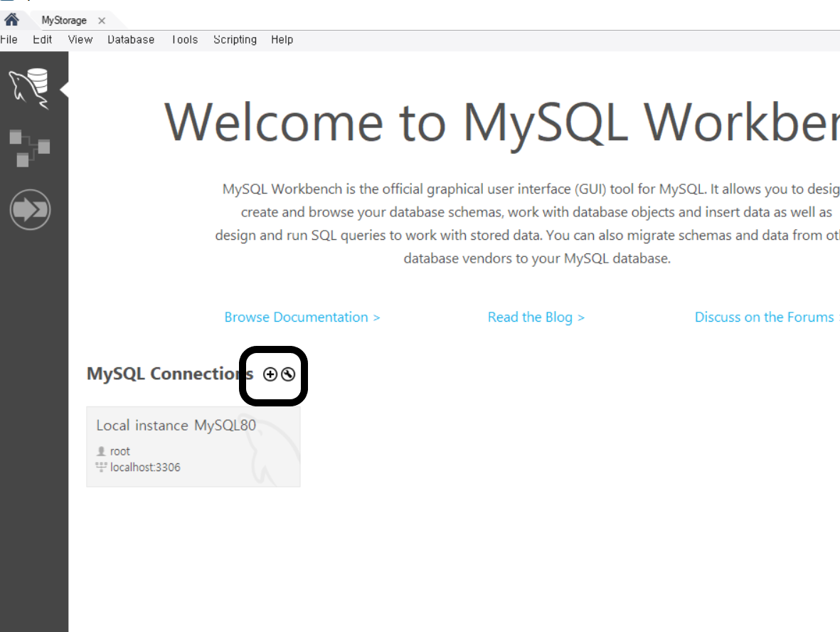Open the Database menu
The height and width of the screenshot is (632, 840).
[x=131, y=40]
